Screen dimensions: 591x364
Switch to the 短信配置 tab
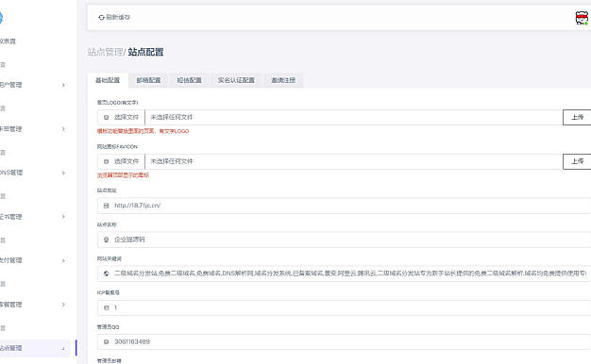[x=189, y=80]
